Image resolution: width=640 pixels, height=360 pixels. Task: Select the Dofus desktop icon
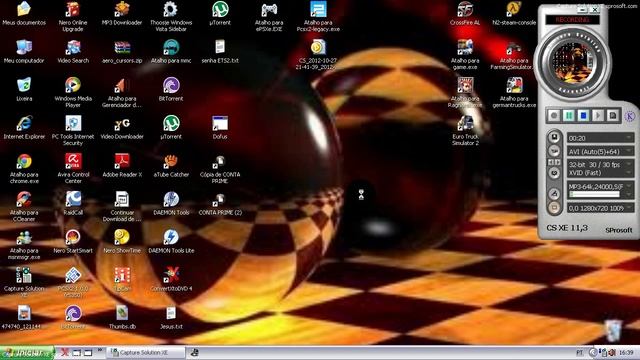point(220,127)
